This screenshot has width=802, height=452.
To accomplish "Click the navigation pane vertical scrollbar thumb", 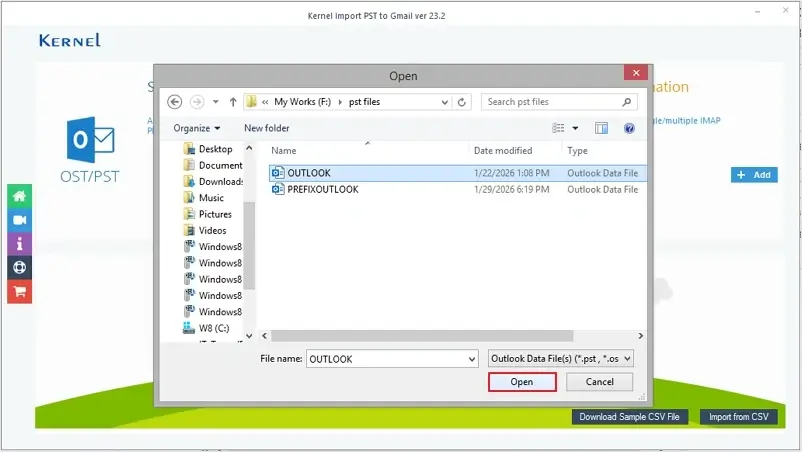I will click(x=249, y=245).
